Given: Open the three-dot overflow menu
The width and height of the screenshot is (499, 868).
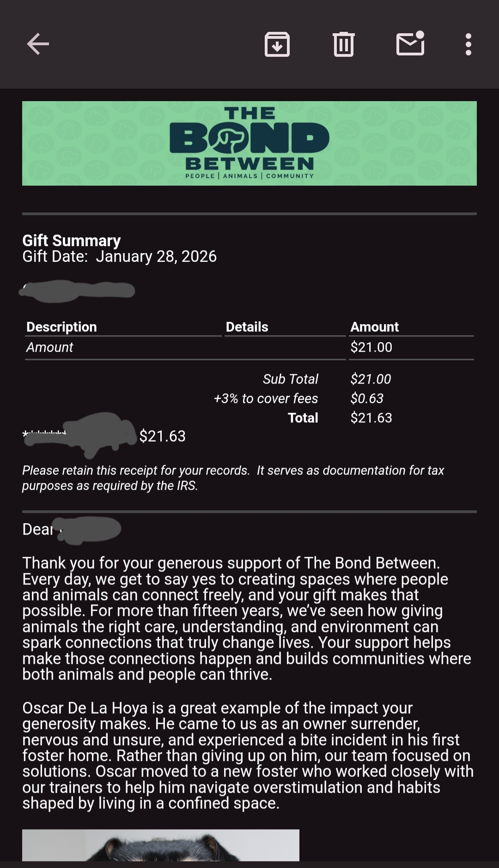Looking at the screenshot, I should 468,44.
